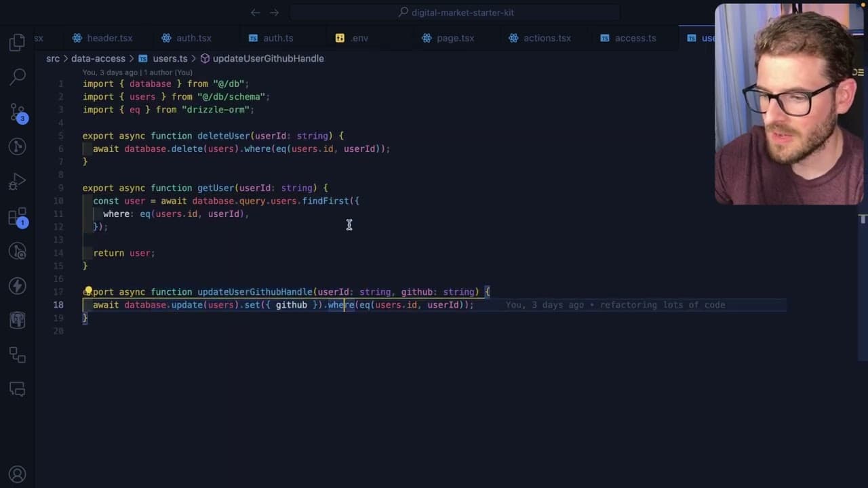Open the .env file tab

click(x=353, y=38)
